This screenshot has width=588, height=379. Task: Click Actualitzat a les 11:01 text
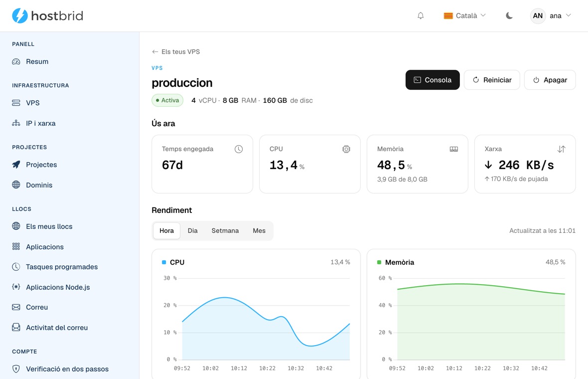[542, 231]
